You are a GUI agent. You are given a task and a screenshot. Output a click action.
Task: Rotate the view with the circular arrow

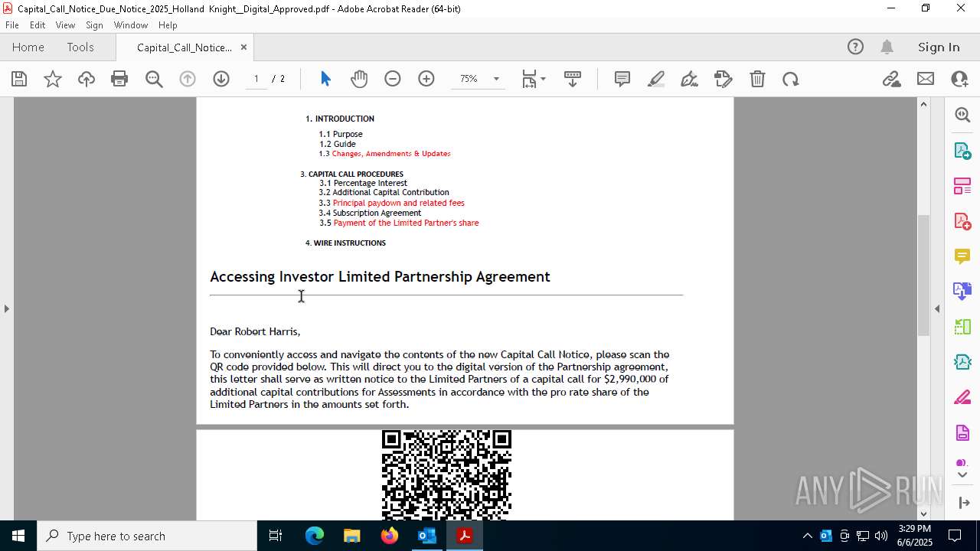[x=791, y=79]
